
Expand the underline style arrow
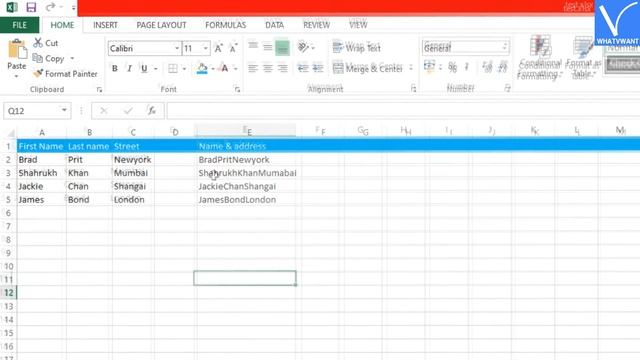pyautogui.click(x=156, y=69)
